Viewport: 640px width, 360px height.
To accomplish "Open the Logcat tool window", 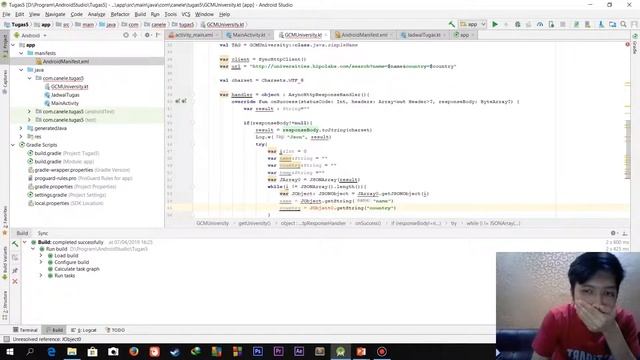I will 84,330.
